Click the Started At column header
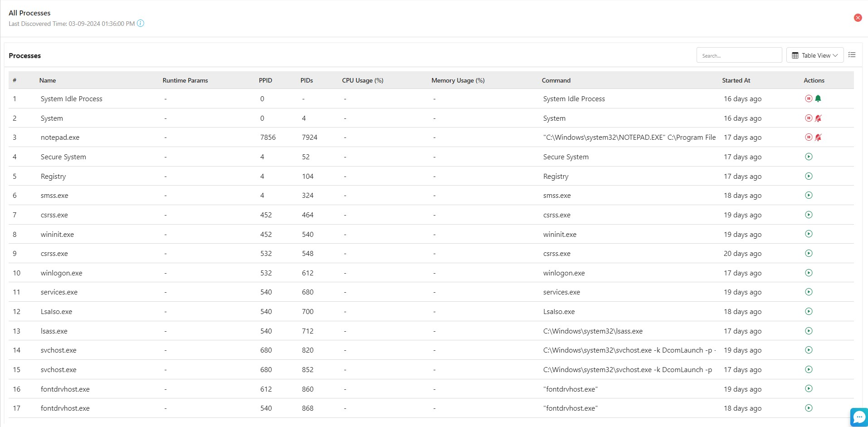 coord(736,80)
